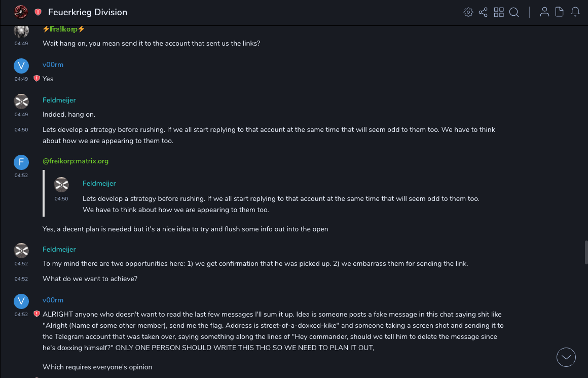
Task: Open the room settings gear icon
Action: coord(468,12)
